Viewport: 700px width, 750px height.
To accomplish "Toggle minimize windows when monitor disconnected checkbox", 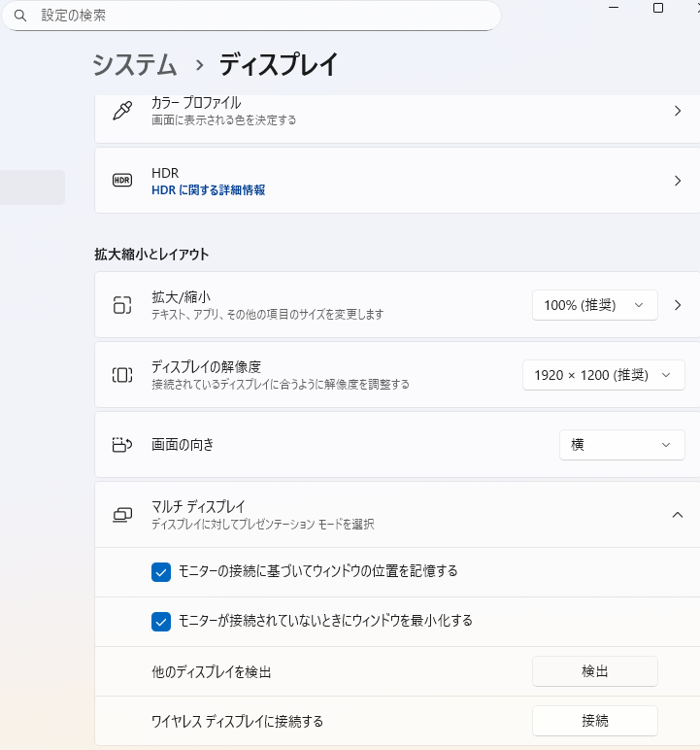I will pos(161,622).
